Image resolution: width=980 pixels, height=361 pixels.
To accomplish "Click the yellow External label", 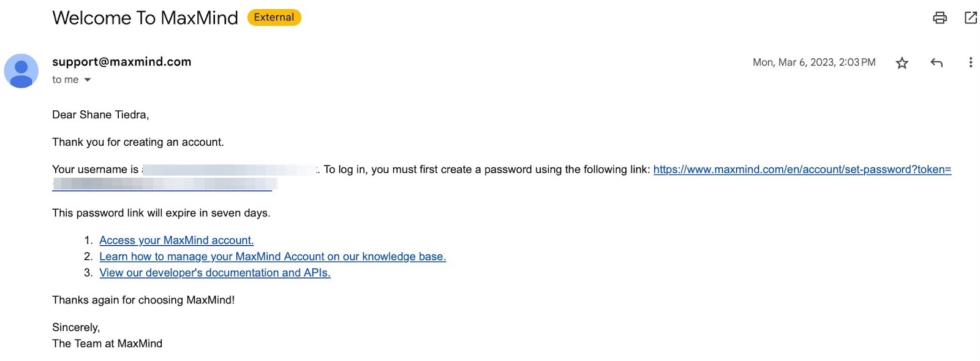I will click(274, 18).
